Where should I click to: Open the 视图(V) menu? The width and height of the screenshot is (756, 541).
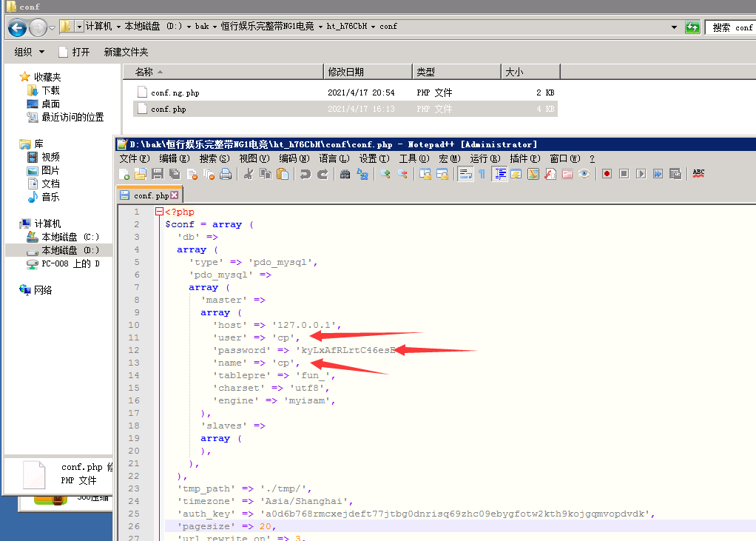pyautogui.click(x=254, y=158)
